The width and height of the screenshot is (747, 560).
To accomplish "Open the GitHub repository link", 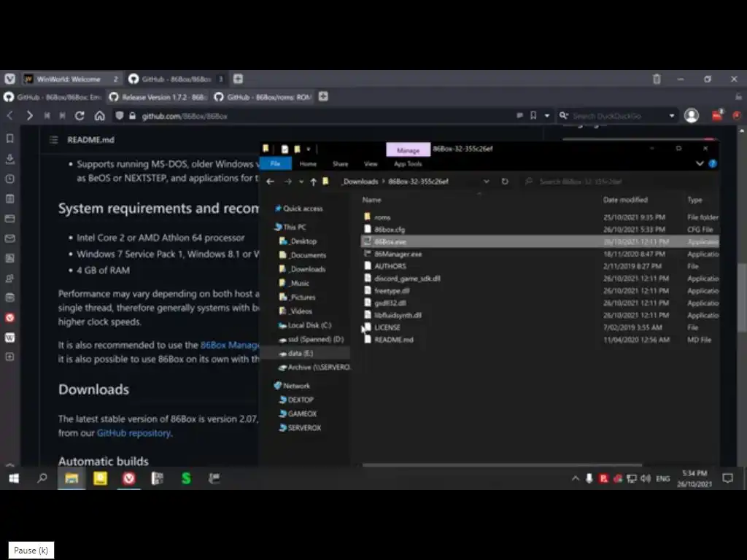I will (x=133, y=433).
